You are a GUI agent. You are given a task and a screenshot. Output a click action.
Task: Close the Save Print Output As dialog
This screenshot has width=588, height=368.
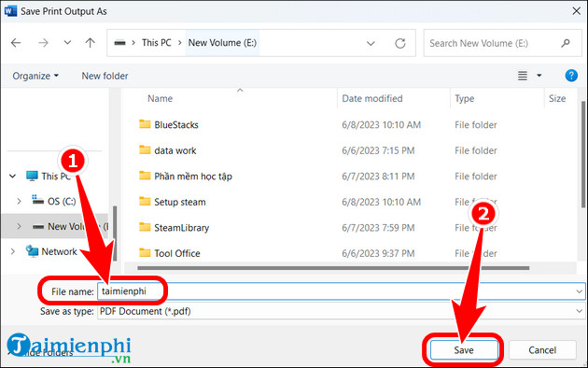pos(577,11)
